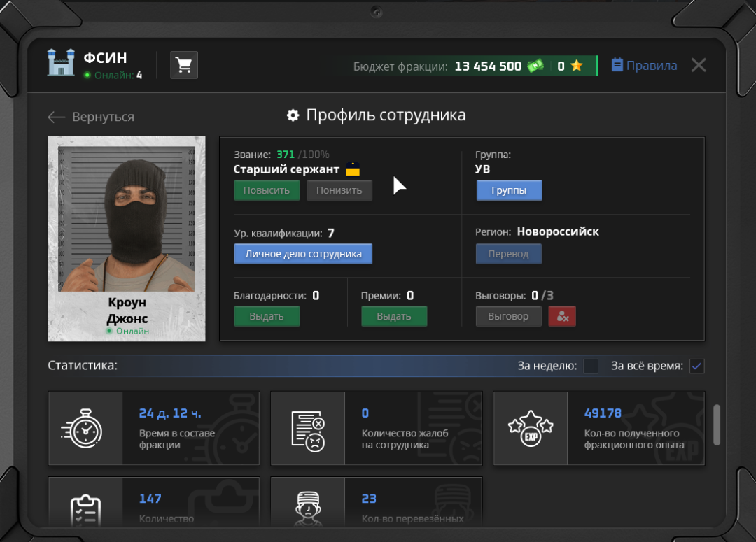Click Выдать under Премии
Image resolution: width=756 pixels, height=542 pixels.
click(394, 317)
